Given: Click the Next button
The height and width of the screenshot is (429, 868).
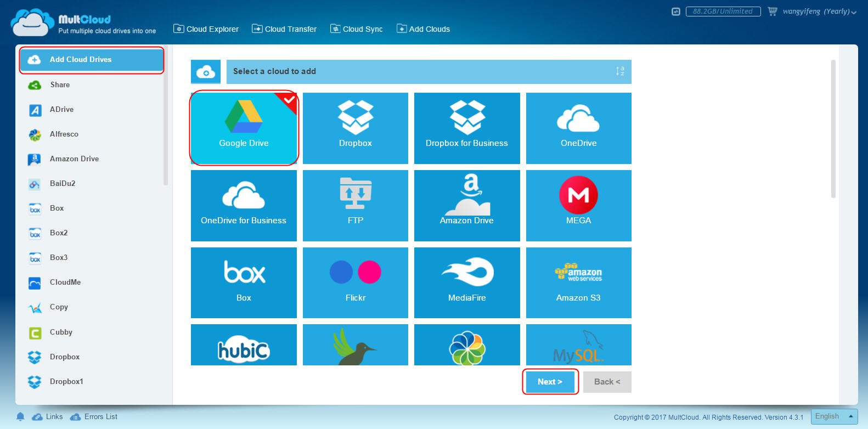Looking at the screenshot, I should click(x=550, y=382).
